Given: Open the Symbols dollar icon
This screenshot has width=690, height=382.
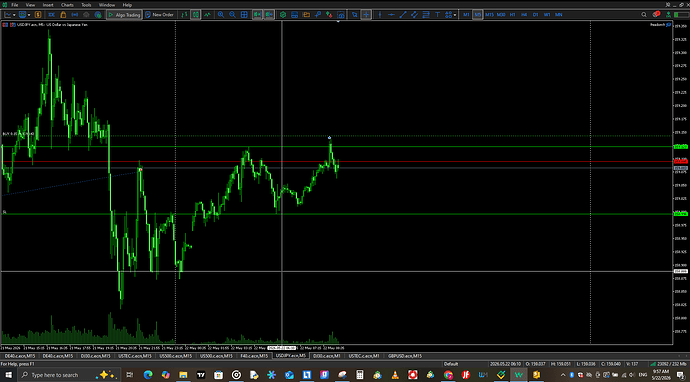Looking at the screenshot, I should pos(38,15).
